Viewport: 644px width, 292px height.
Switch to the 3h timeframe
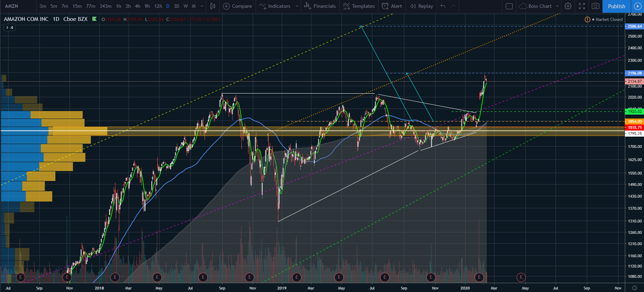tap(128, 6)
